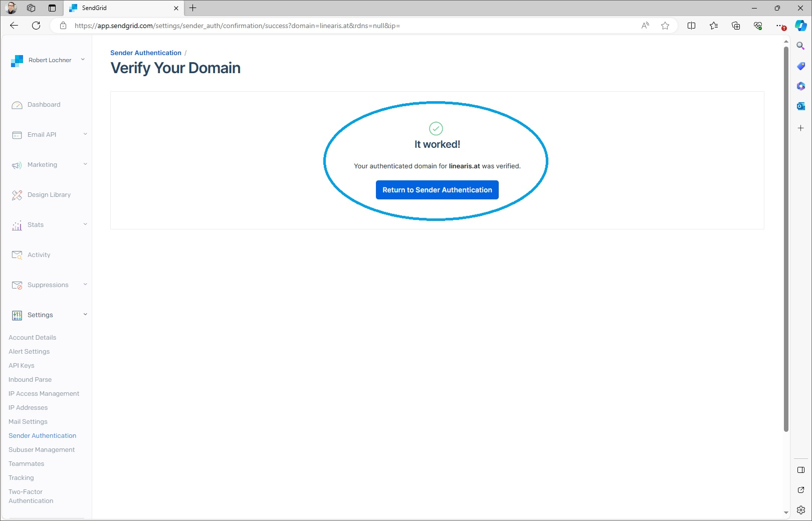Expand the Email API chevron
The width and height of the screenshot is (812, 521).
(85, 134)
